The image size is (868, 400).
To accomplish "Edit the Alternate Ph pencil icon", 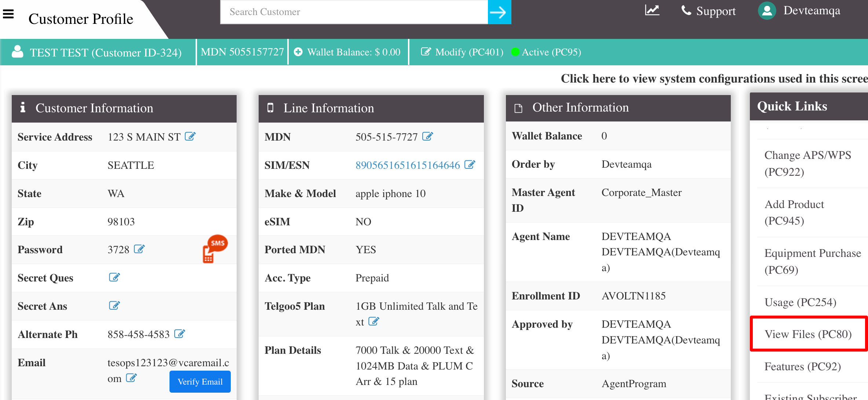I will coord(179,334).
